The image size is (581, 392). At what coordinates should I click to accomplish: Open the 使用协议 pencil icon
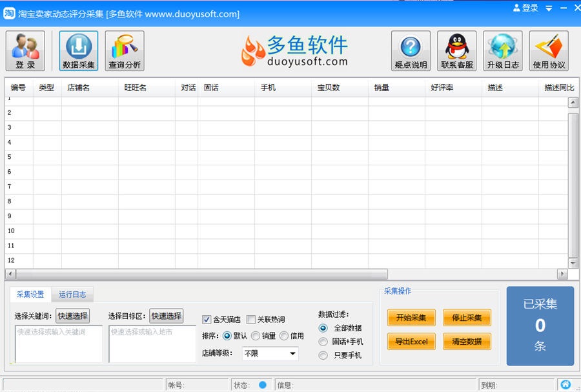pos(549,51)
